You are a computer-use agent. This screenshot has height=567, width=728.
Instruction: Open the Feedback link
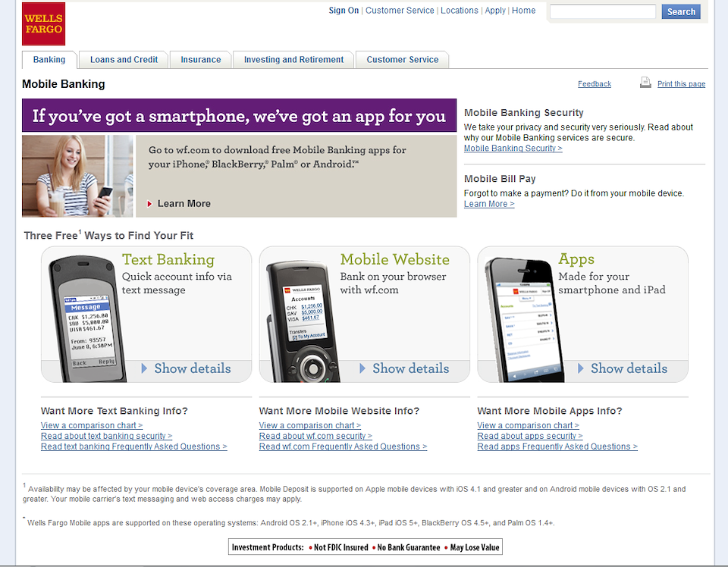pos(595,84)
